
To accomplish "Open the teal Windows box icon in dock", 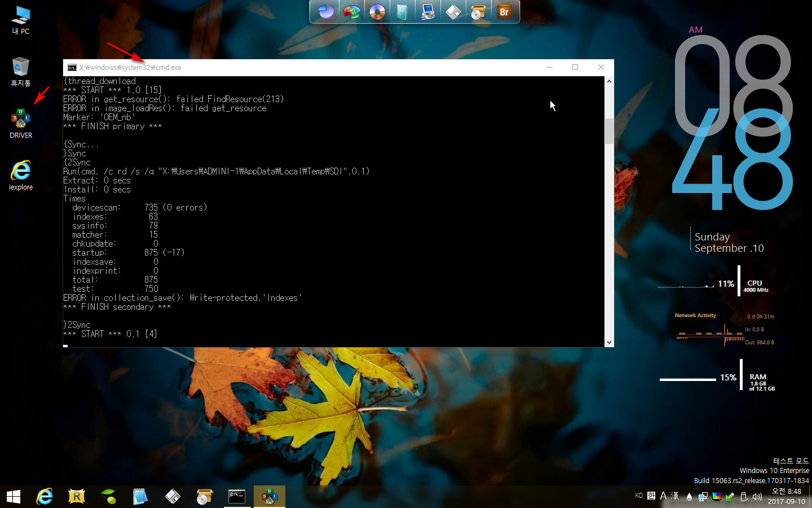I will [x=402, y=11].
